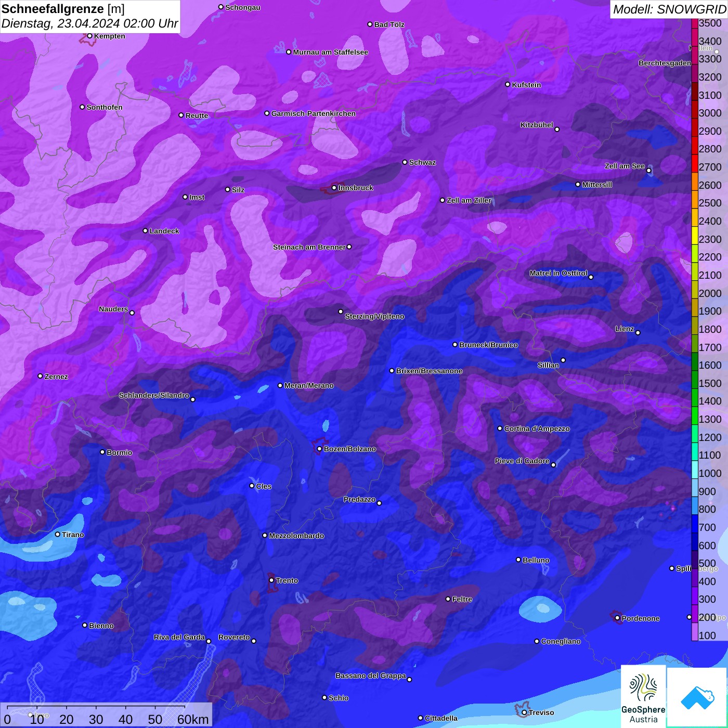Click the Belluno location dot
The image size is (728, 728).
click(x=518, y=560)
